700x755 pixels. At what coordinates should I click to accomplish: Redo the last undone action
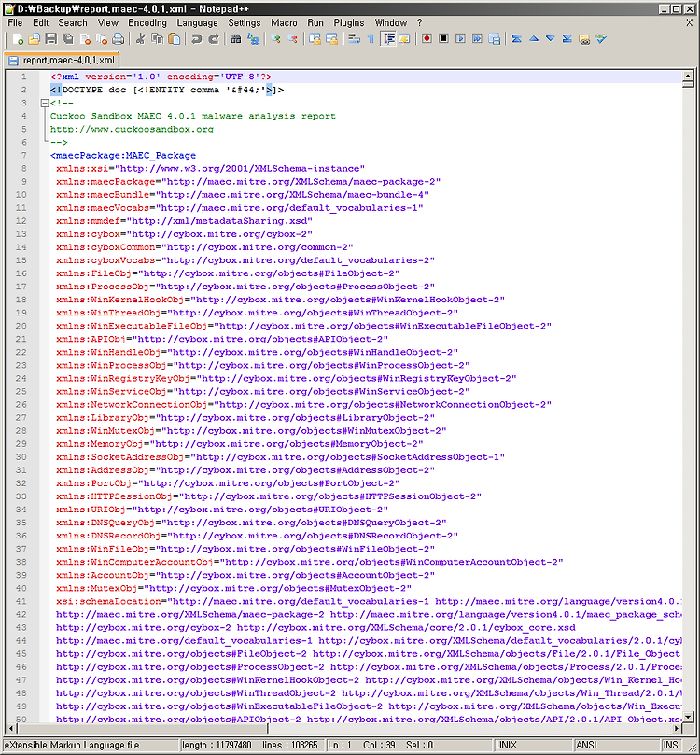pyautogui.click(x=214, y=39)
